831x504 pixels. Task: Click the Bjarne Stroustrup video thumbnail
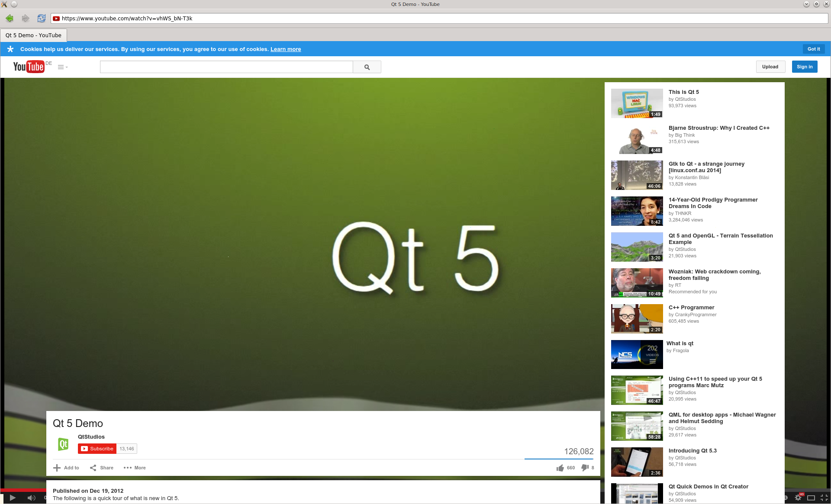click(637, 139)
